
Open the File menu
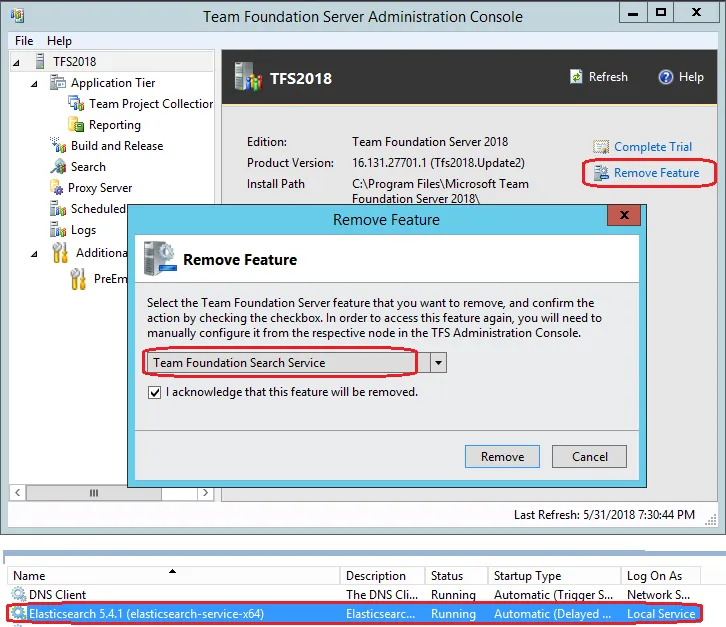(x=24, y=41)
